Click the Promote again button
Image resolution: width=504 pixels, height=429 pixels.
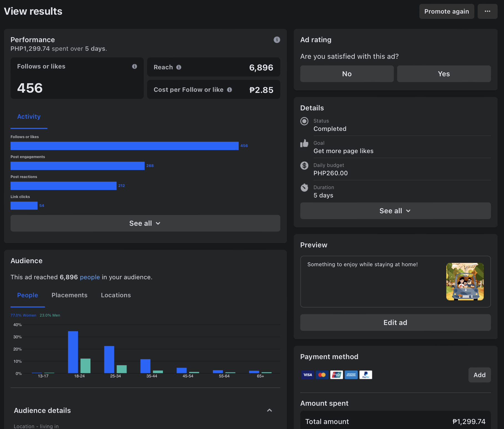point(447,11)
